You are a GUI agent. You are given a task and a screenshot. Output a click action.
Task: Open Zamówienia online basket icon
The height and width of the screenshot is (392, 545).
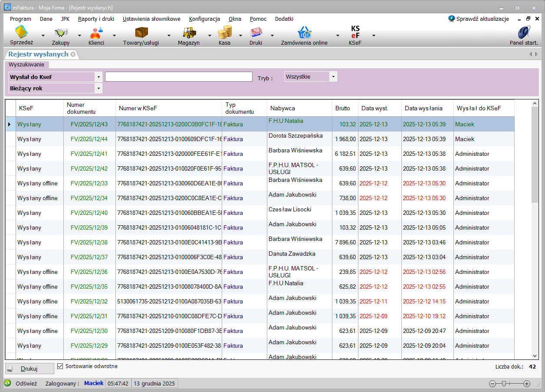click(x=304, y=33)
